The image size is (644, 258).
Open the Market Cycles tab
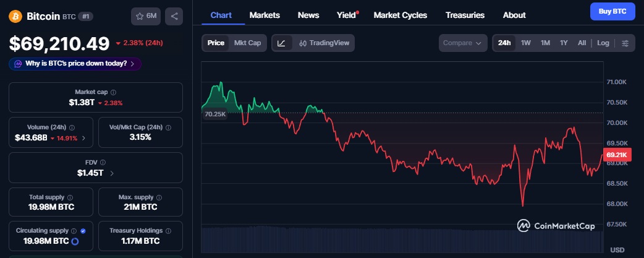400,15
